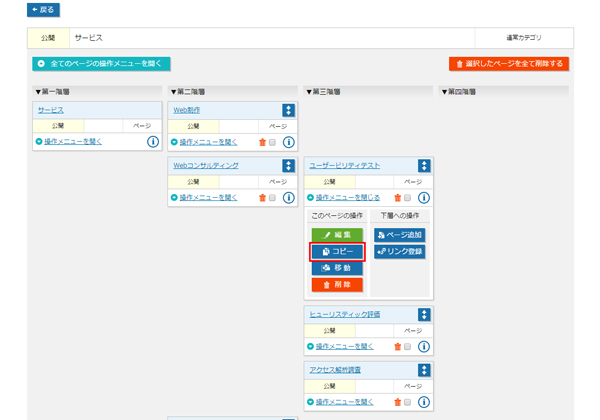Open operation menus for all pages
The width and height of the screenshot is (600, 420).
tap(101, 64)
